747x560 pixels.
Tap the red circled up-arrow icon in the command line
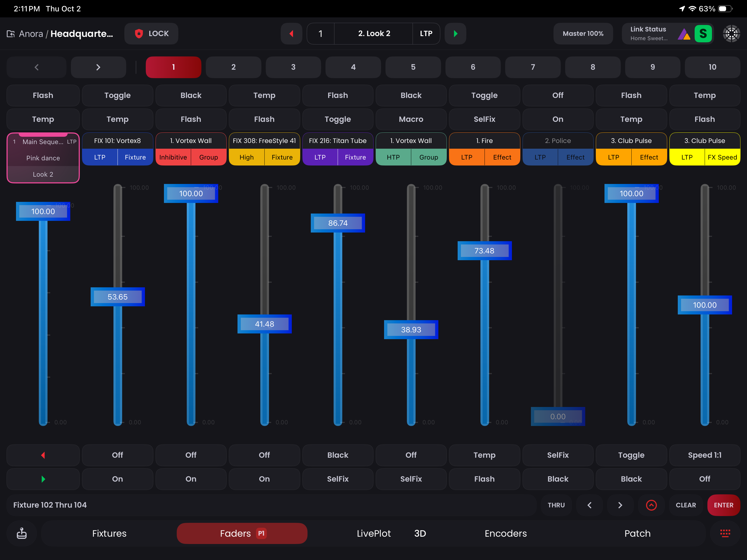(x=651, y=505)
